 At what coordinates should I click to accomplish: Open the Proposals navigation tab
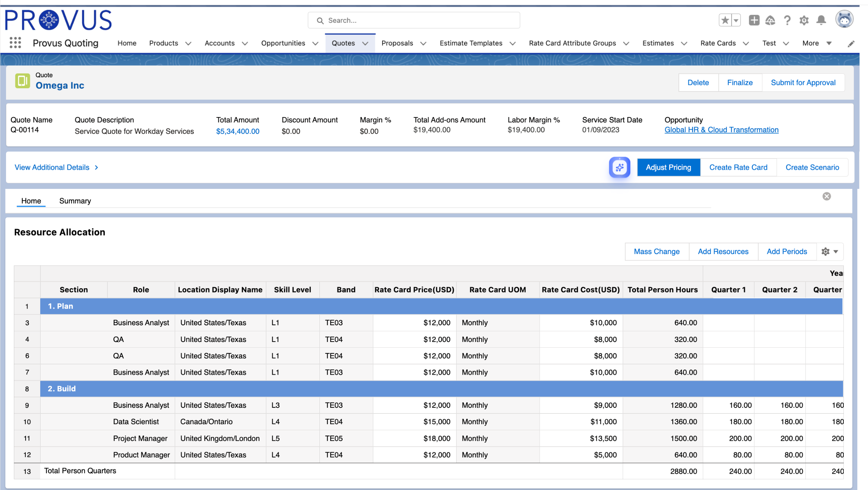[x=397, y=43]
